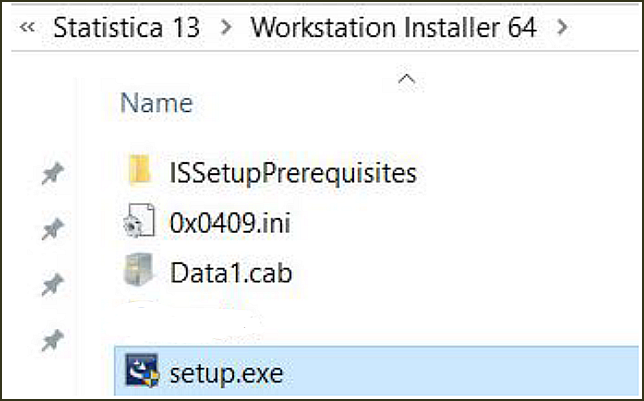Select the 0x0409.ini file name

click(230, 224)
